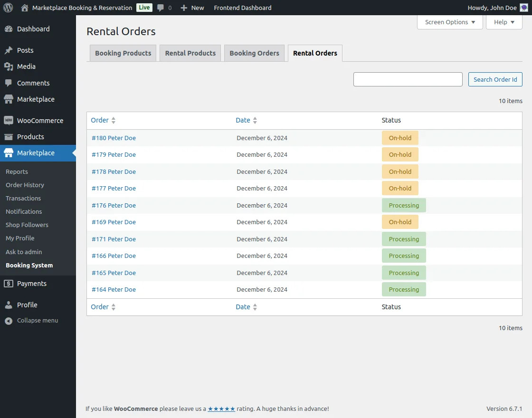Click John Doe's avatar in admin bar
532x418 pixels.
coord(523,8)
